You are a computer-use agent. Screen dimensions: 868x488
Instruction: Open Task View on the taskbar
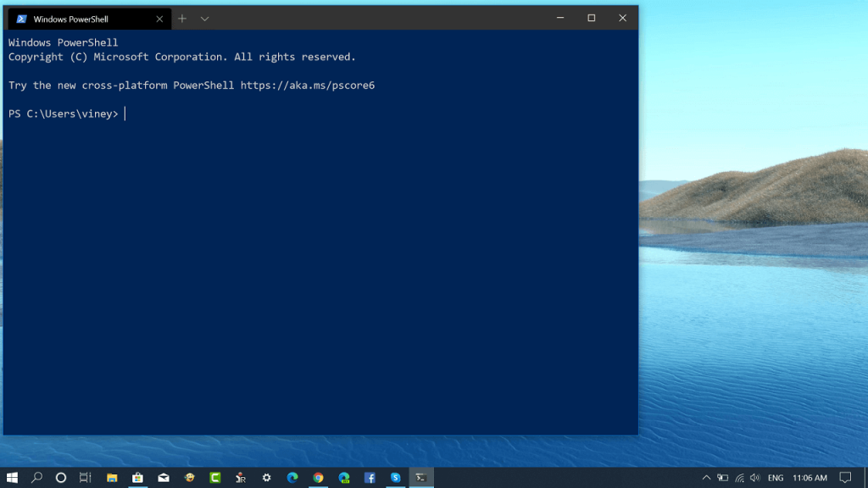click(x=85, y=478)
